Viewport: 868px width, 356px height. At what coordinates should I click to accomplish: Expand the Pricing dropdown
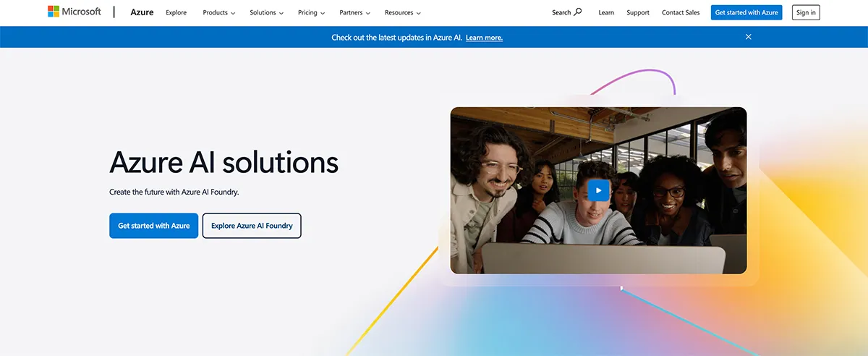[x=312, y=12]
